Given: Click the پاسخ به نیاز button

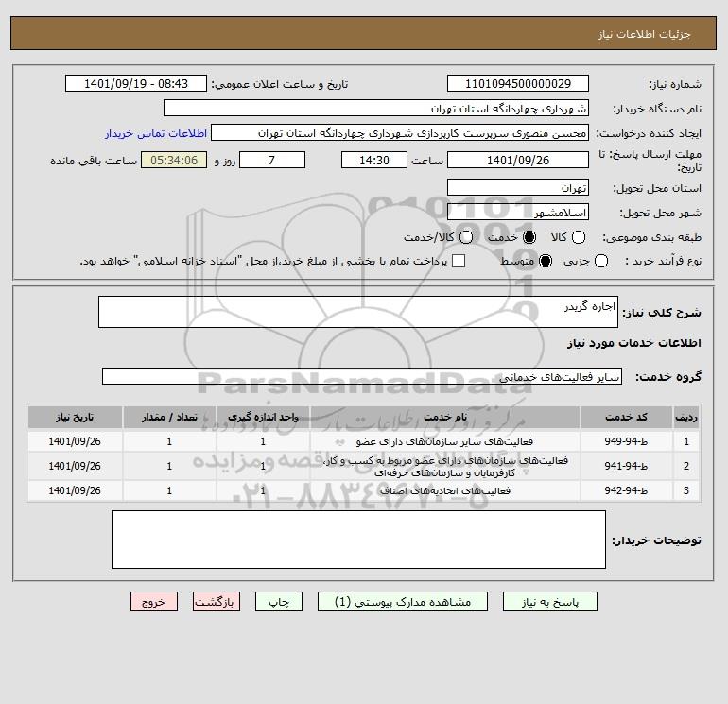Looking at the screenshot, I should pos(549,602).
